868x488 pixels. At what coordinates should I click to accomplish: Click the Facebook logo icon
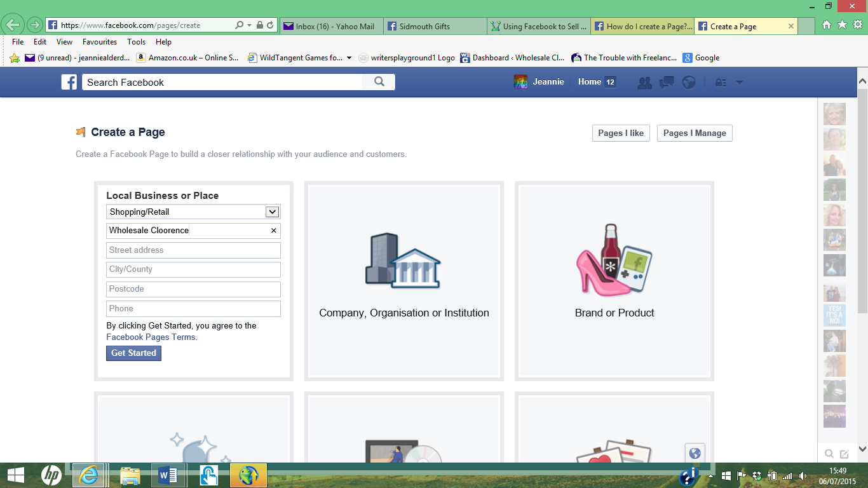[x=69, y=82]
